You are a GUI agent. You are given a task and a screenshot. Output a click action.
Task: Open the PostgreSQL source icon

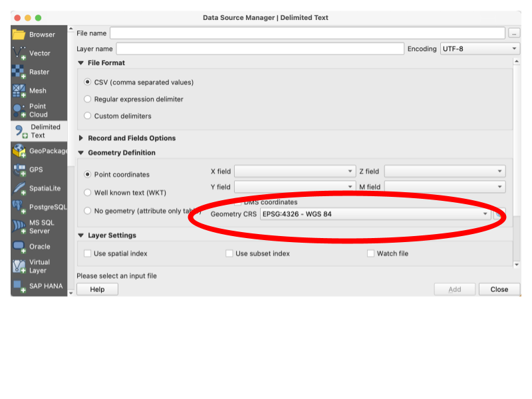tap(19, 207)
